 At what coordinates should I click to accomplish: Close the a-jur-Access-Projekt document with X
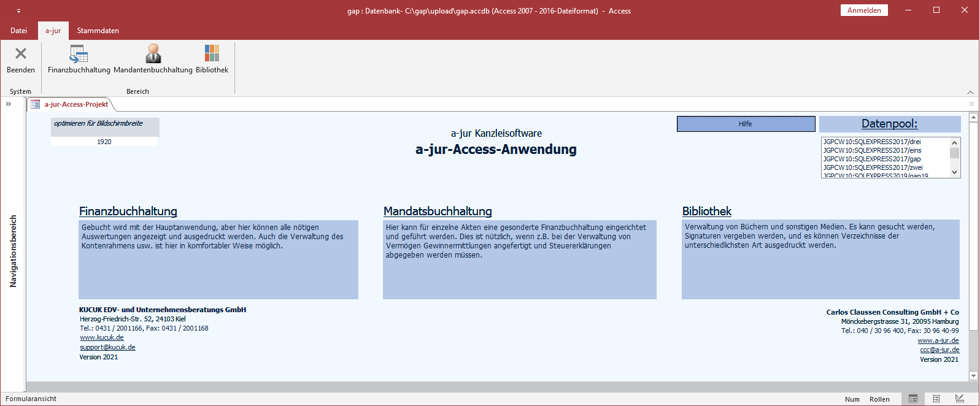[x=971, y=104]
